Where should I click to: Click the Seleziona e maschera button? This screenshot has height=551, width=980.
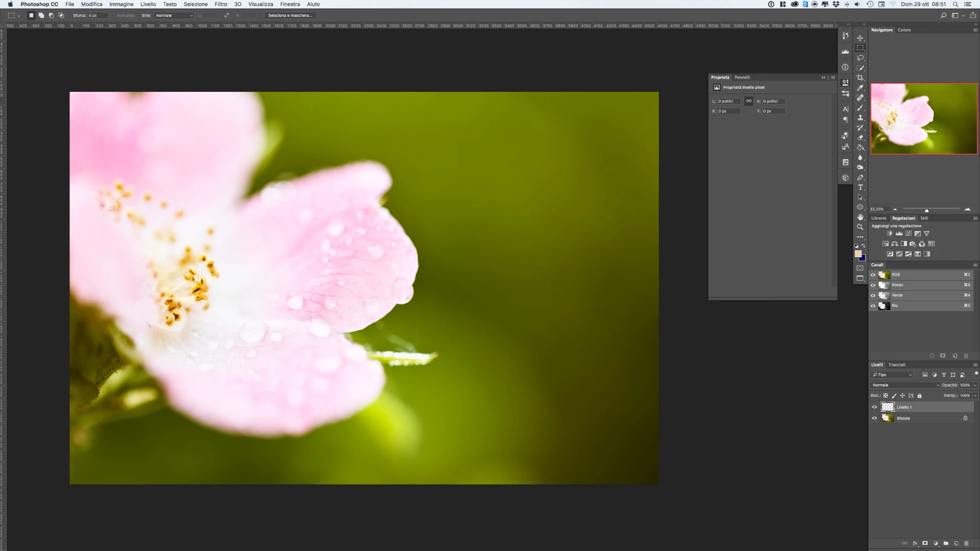coord(290,15)
